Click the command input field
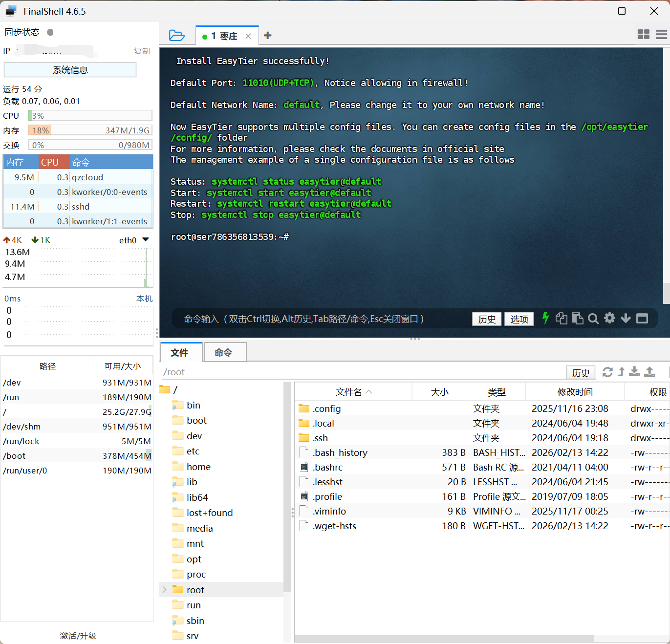Screen dimensions: 670x644 pyautogui.click(x=303, y=319)
